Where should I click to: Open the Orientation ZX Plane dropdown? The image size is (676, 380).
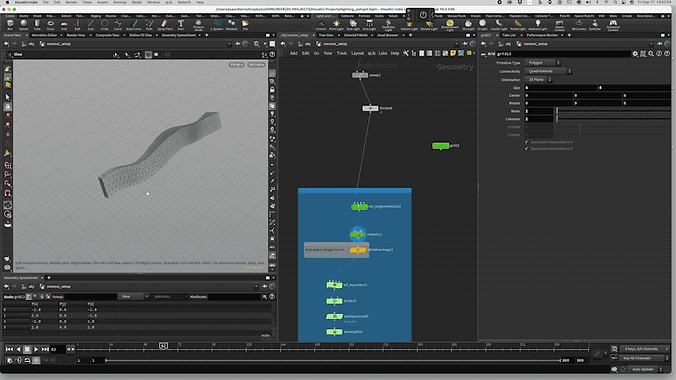tap(538, 80)
